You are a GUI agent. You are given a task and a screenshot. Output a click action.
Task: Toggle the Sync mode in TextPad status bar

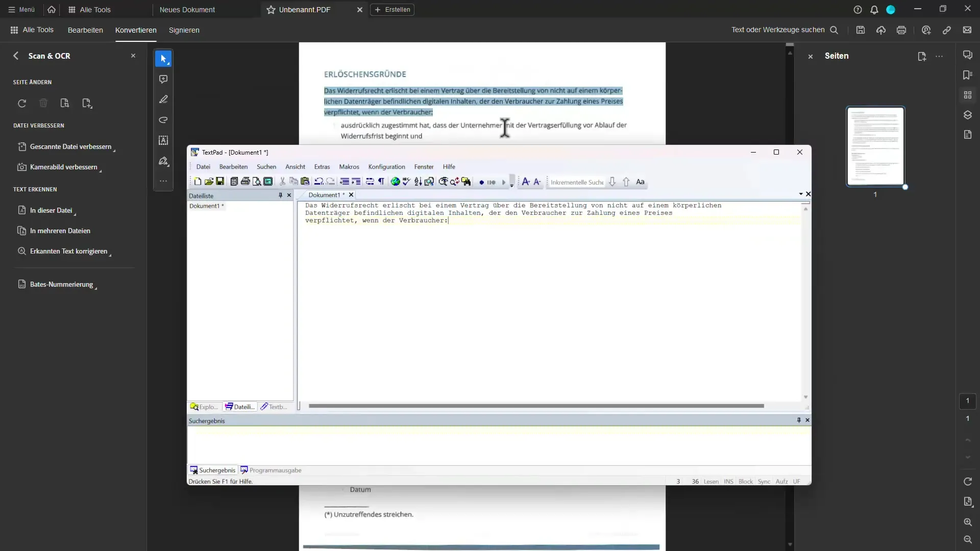point(764,481)
